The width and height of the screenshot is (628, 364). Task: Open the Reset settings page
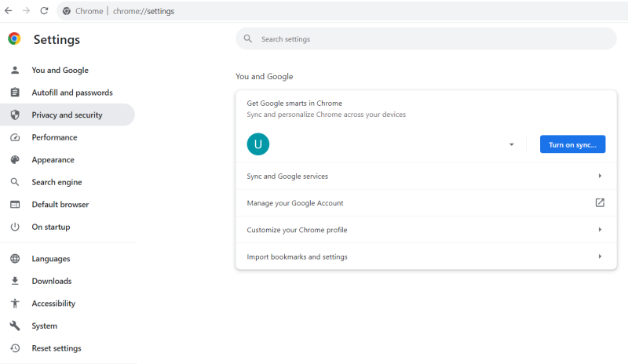[x=56, y=348]
